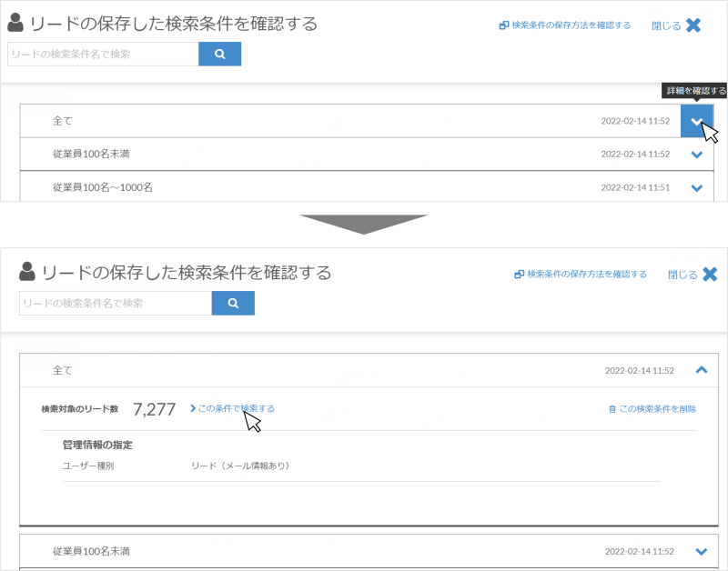
Task: Collapse the 全て row in lower panel
Action: pos(702,370)
